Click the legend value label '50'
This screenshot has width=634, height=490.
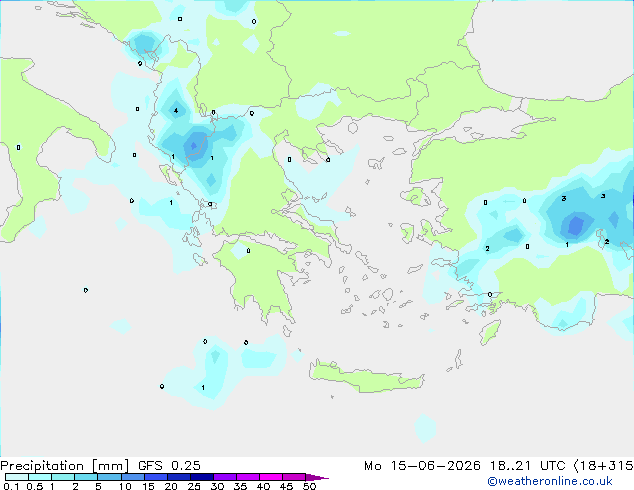(310, 486)
